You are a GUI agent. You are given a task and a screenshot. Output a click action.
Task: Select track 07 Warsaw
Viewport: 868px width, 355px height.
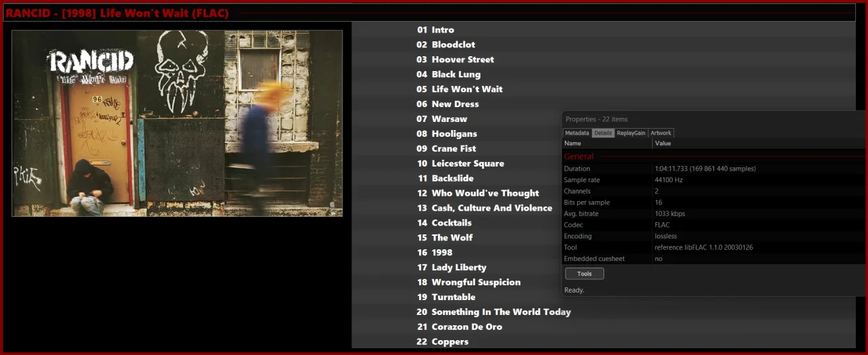[456, 119]
